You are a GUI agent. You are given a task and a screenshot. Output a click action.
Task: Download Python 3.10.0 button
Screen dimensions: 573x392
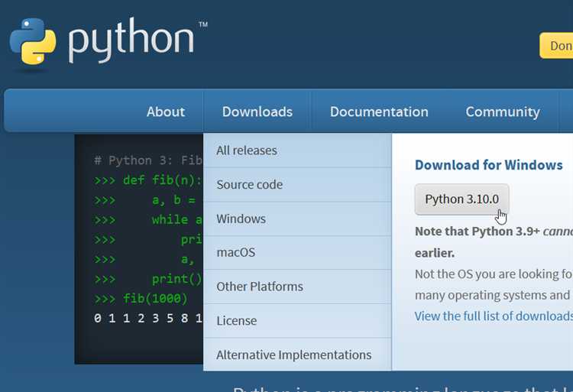(x=462, y=199)
